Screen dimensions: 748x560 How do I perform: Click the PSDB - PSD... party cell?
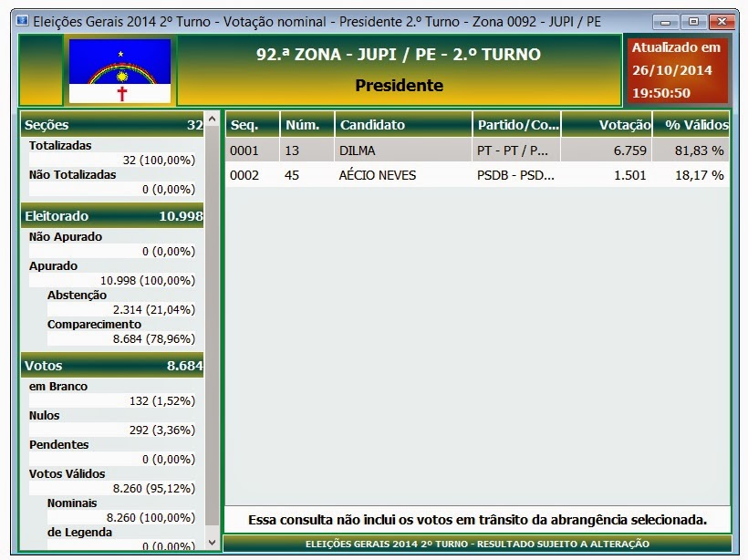coord(515,175)
